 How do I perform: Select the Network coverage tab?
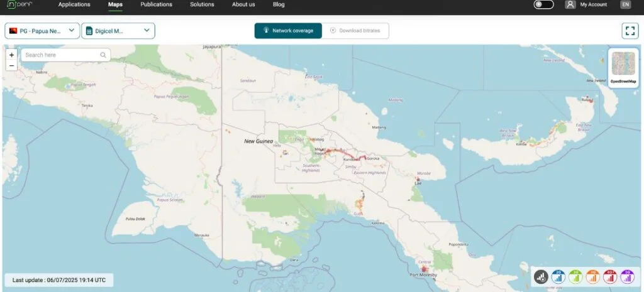click(x=288, y=31)
